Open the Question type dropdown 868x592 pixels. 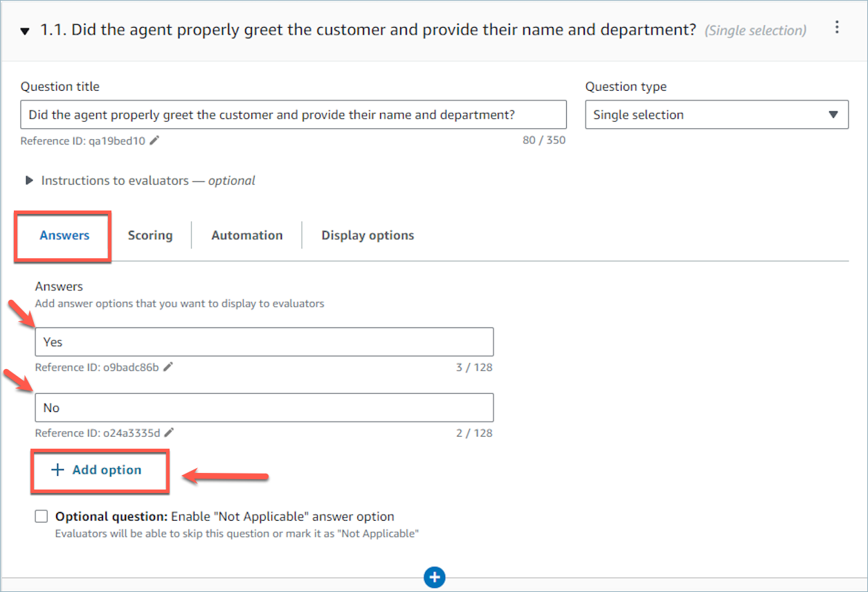[716, 115]
